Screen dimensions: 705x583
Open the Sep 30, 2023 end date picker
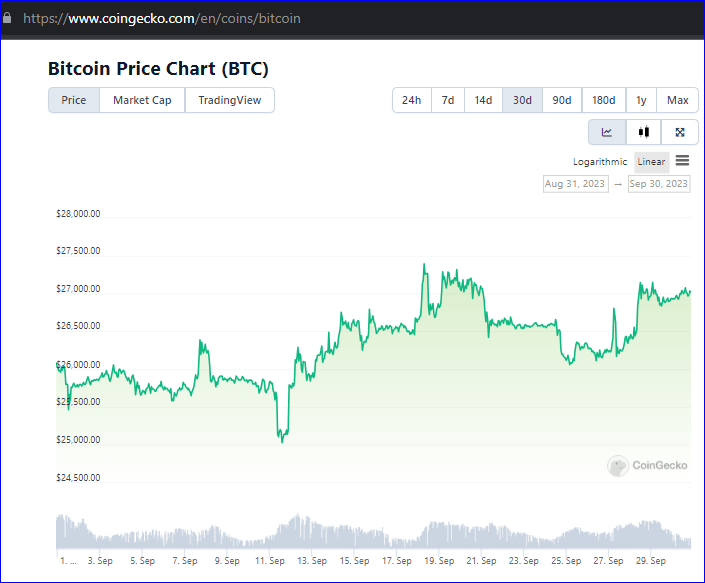pos(659,184)
